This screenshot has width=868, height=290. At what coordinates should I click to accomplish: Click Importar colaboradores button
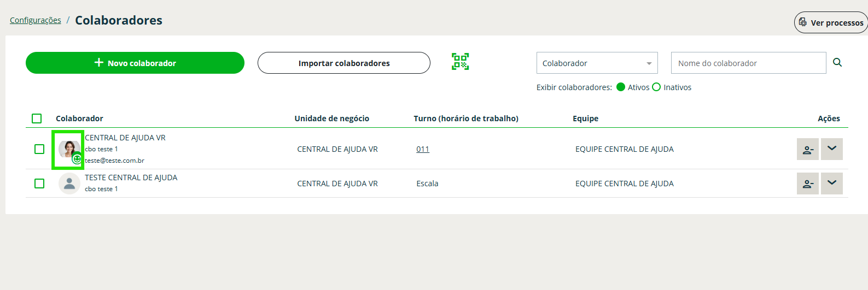pos(344,63)
